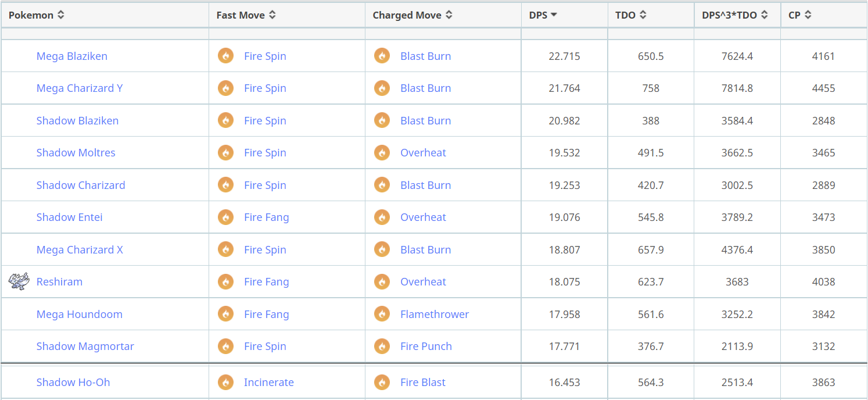This screenshot has height=400, width=868.
Task: Click the fire icon beside Fire Blast
Action: click(x=382, y=382)
